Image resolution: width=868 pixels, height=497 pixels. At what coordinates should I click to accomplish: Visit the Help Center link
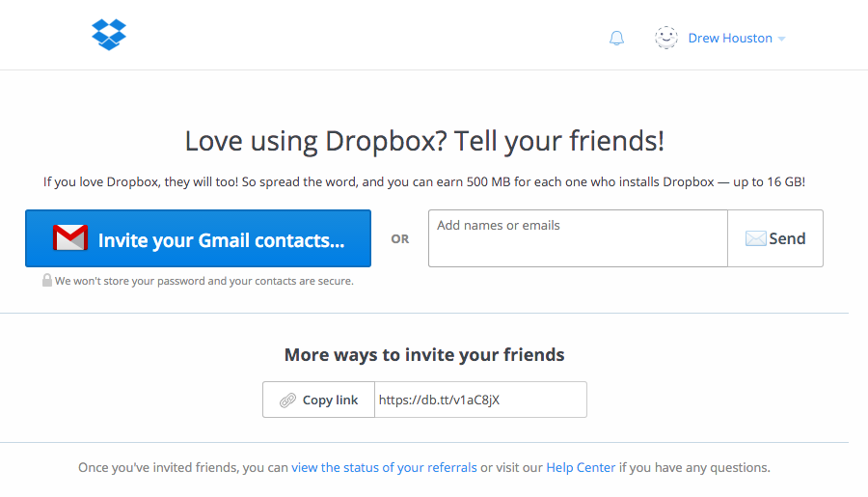581,468
